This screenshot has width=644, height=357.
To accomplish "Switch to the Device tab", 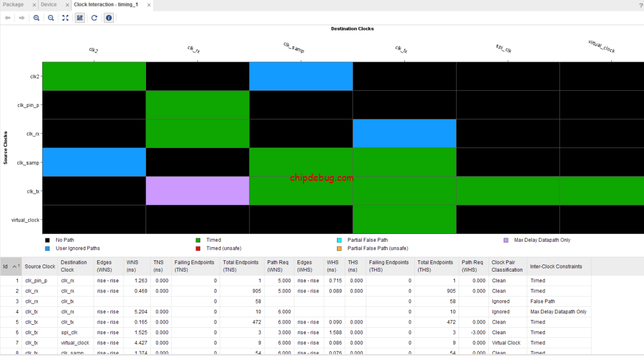I will pyautogui.click(x=48, y=5).
